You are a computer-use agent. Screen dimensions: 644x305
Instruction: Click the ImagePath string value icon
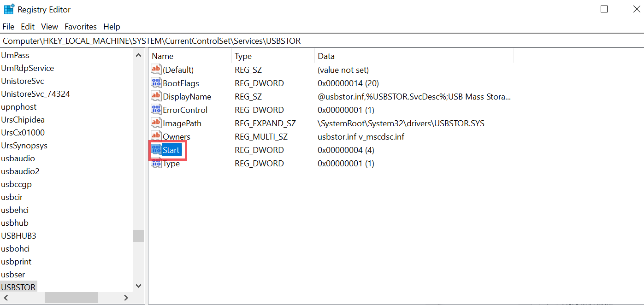point(156,123)
